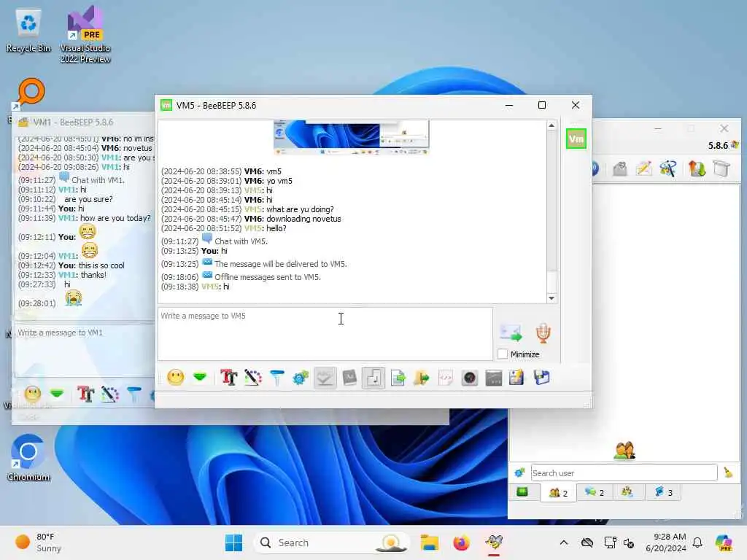The height and width of the screenshot is (560, 747).
Task: Open the message filter funnel icon in VM5 chat
Action: (276, 378)
